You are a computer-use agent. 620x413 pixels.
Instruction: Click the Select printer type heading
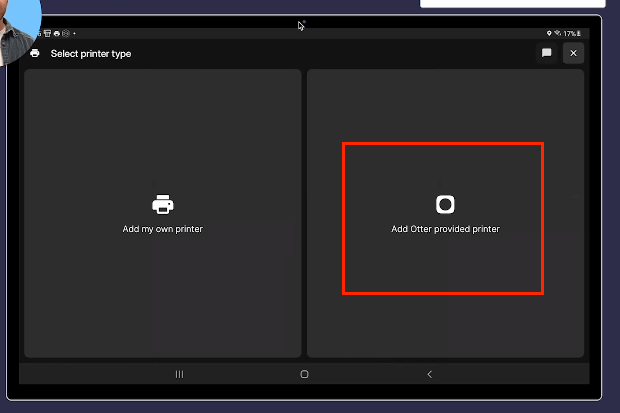tap(91, 54)
